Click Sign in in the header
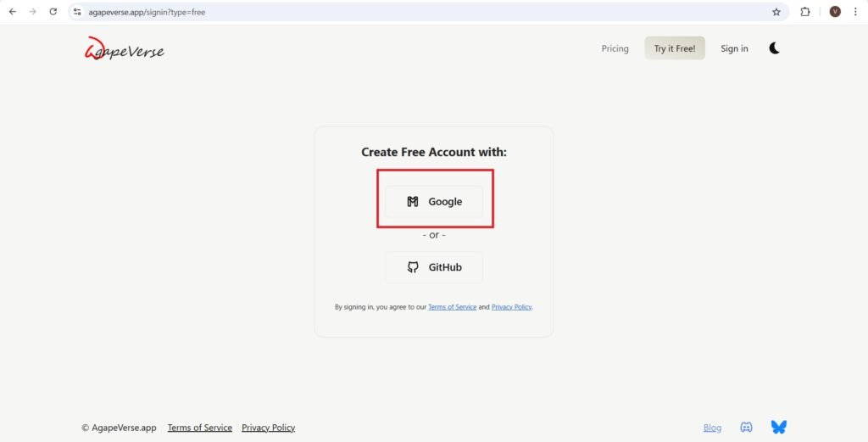 coord(734,48)
